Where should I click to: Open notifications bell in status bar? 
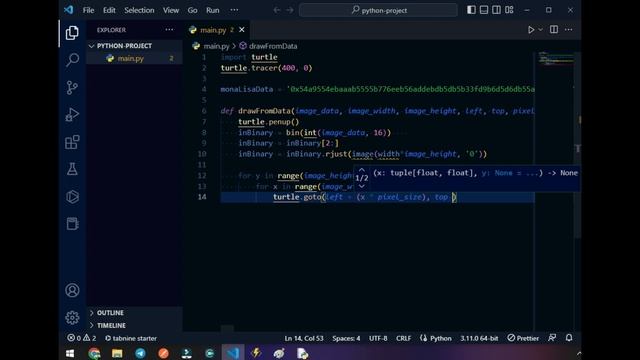(x=569, y=338)
